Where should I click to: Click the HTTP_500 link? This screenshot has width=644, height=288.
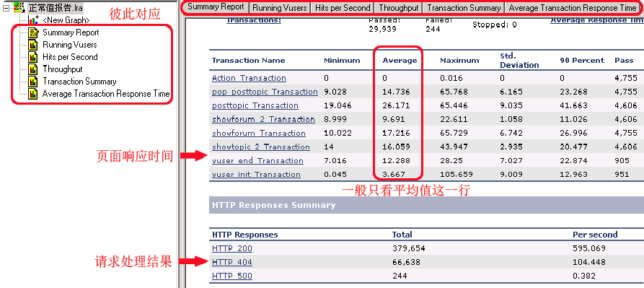(x=232, y=276)
